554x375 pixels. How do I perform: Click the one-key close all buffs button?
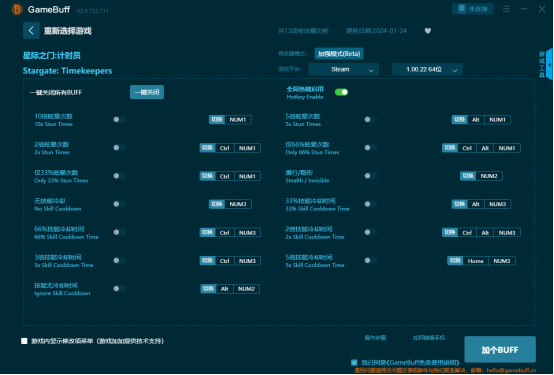pyautogui.click(x=147, y=92)
